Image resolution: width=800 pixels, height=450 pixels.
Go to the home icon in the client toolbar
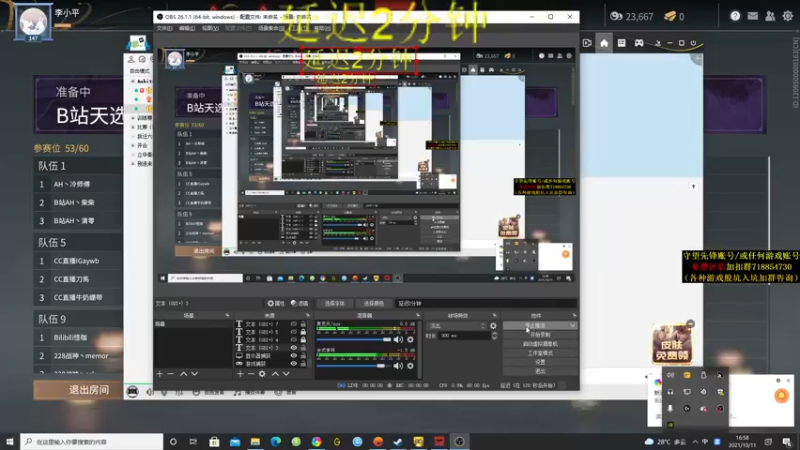coord(604,43)
